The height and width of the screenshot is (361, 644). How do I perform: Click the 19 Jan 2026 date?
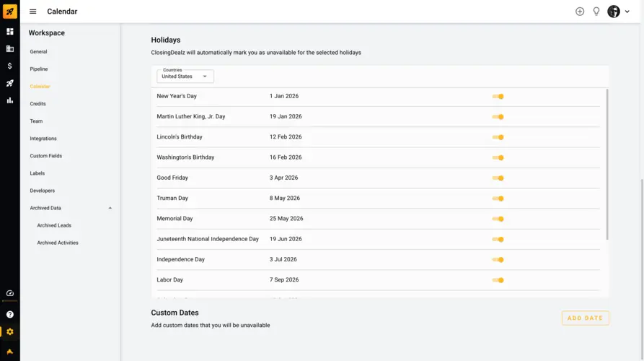[x=286, y=116]
